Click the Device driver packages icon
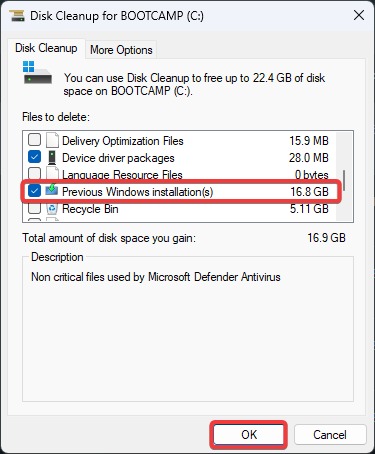This screenshot has height=454, width=375. coord(52,157)
